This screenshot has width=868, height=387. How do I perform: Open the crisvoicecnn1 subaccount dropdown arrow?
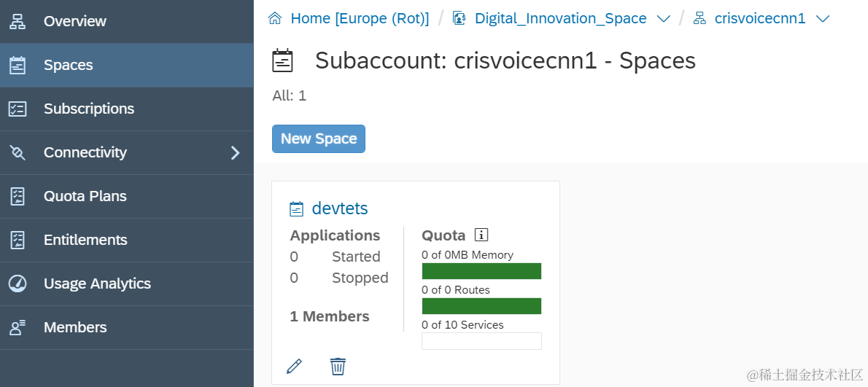pyautogui.click(x=823, y=19)
